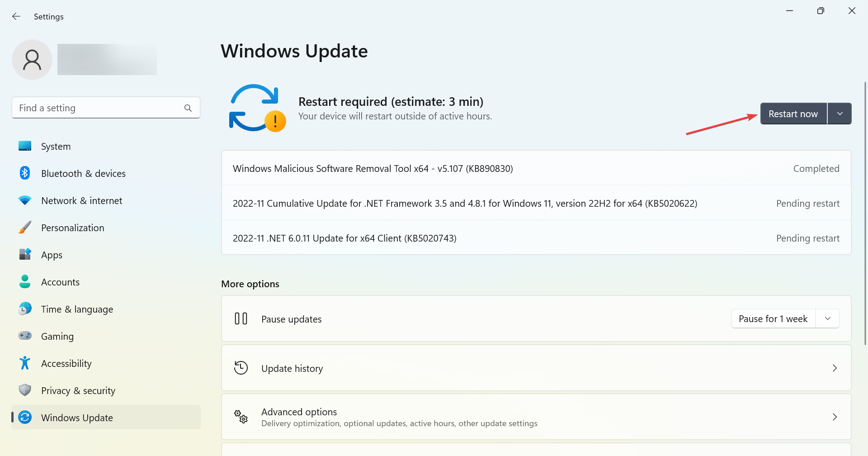Open Bluetooth & devices label
Screen dimensions: 868x456
coord(83,174)
